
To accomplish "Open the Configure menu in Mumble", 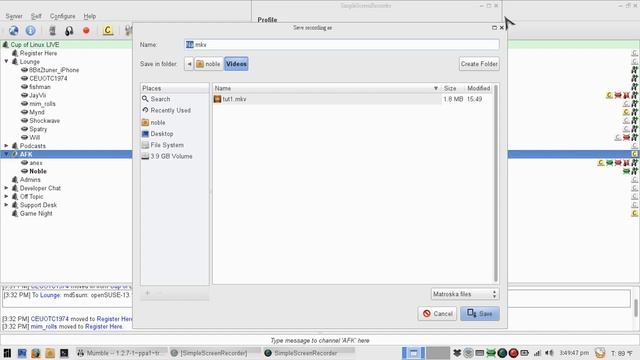I will (x=62, y=16).
